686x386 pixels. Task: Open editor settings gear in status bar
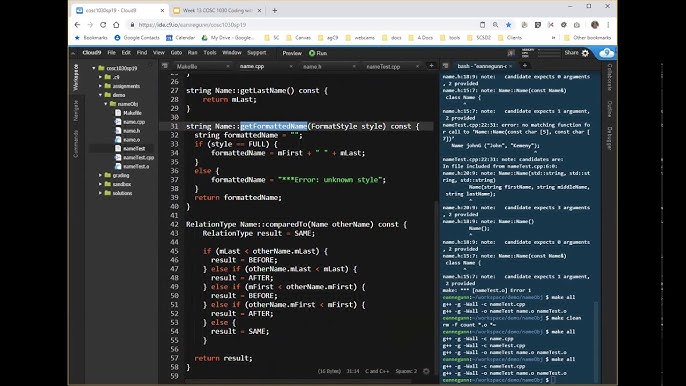[x=426, y=371]
